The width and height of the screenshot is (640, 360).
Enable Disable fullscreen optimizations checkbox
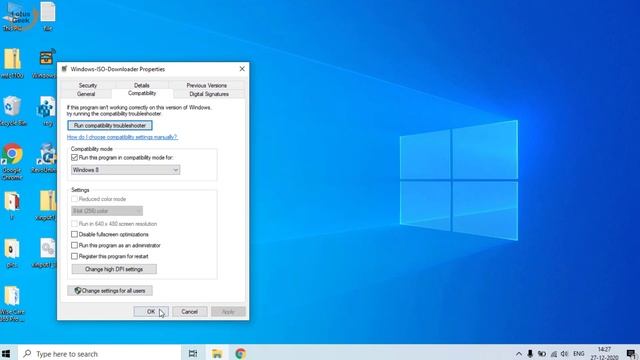click(74, 234)
